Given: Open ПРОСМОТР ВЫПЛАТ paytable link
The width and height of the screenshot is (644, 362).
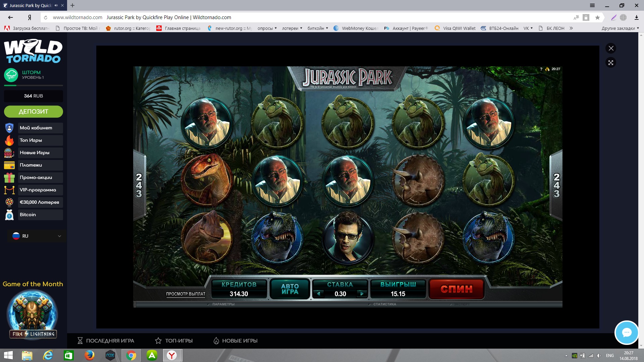Looking at the screenshot, I should click(x=185, y=294).
